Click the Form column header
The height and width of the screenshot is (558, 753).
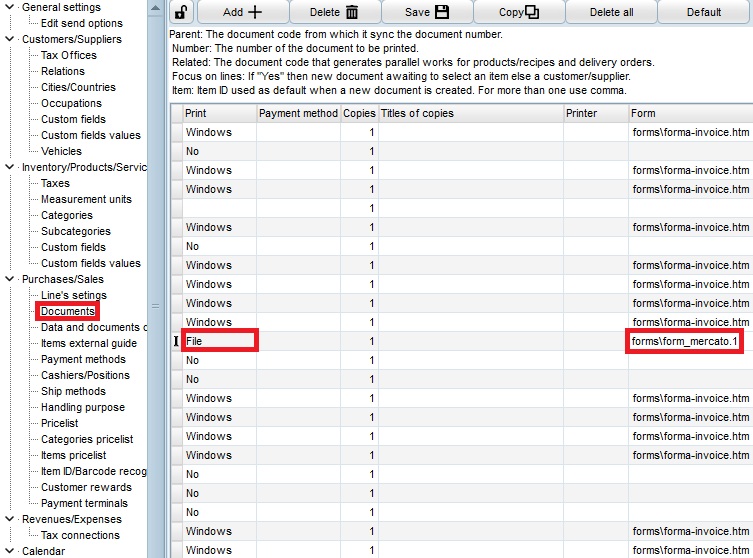(690, 113)
